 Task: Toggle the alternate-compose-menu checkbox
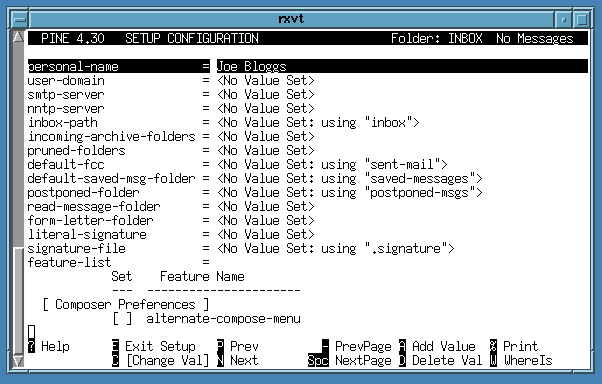[122, 319]
